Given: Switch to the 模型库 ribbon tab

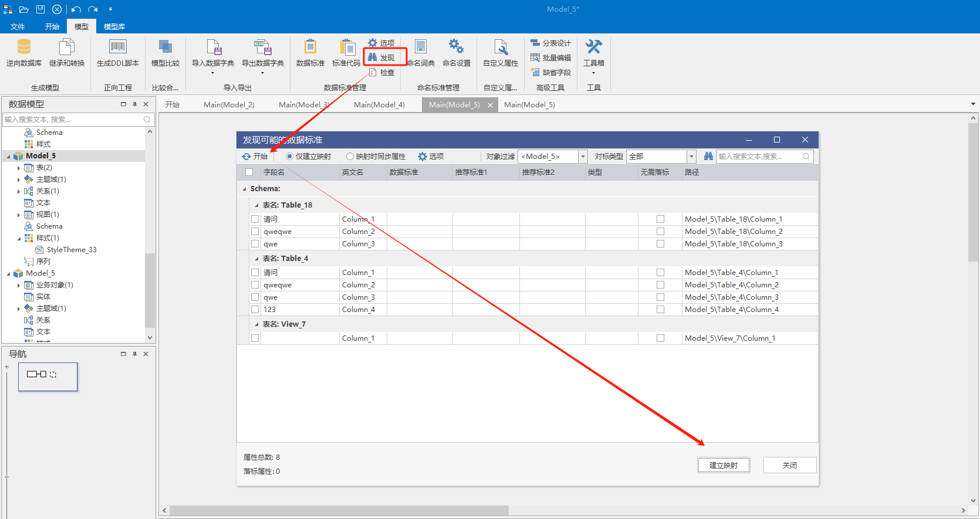Looking at the screenshot, I should 114,26.
